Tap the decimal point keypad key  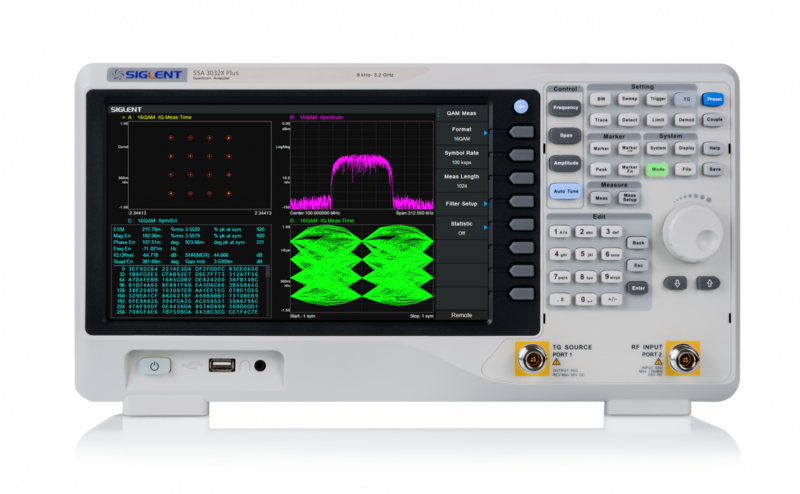(560, 300)
